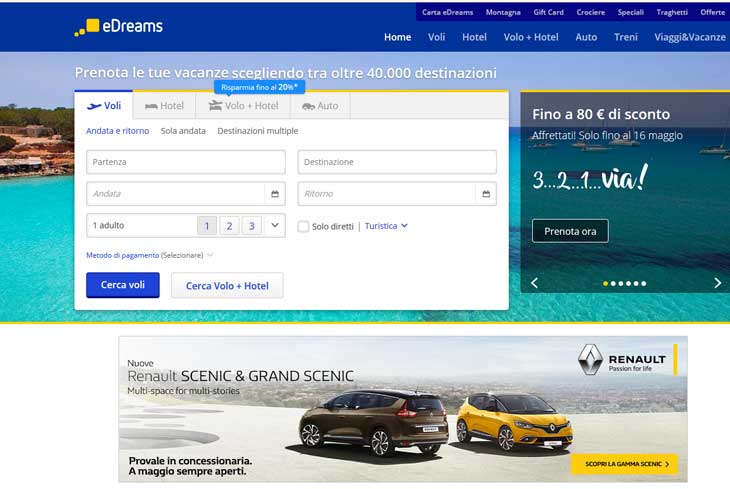Focus the Partenza input field
This screenshot has width=730, height=489.
(x=186, y=162)
